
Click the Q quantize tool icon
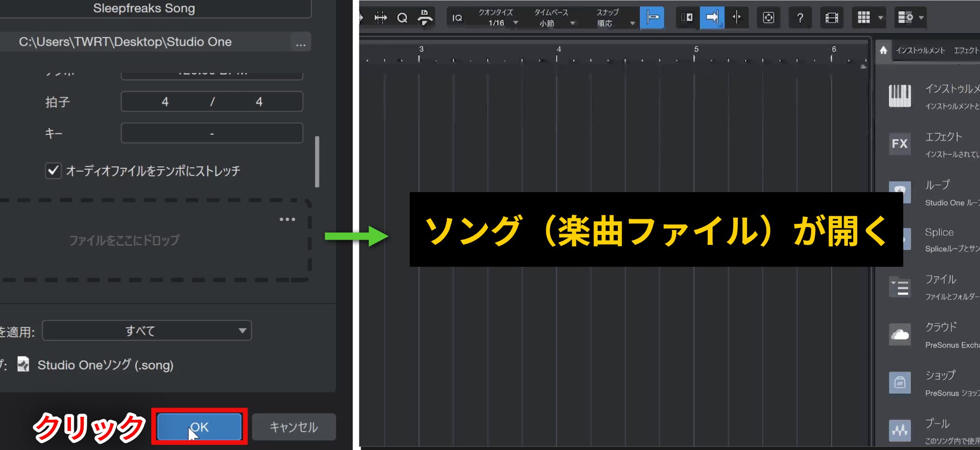(x=402, y=18)
